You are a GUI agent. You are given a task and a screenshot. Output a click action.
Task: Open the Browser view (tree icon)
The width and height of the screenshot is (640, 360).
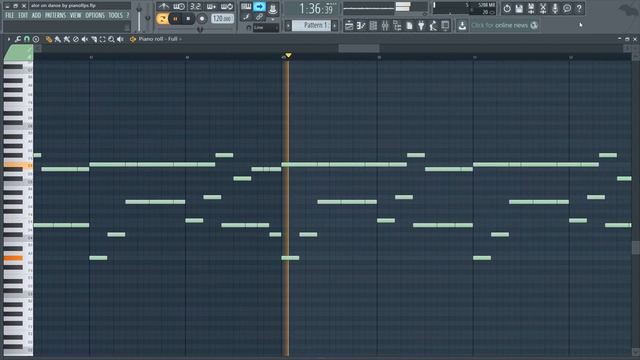[397, 26]
